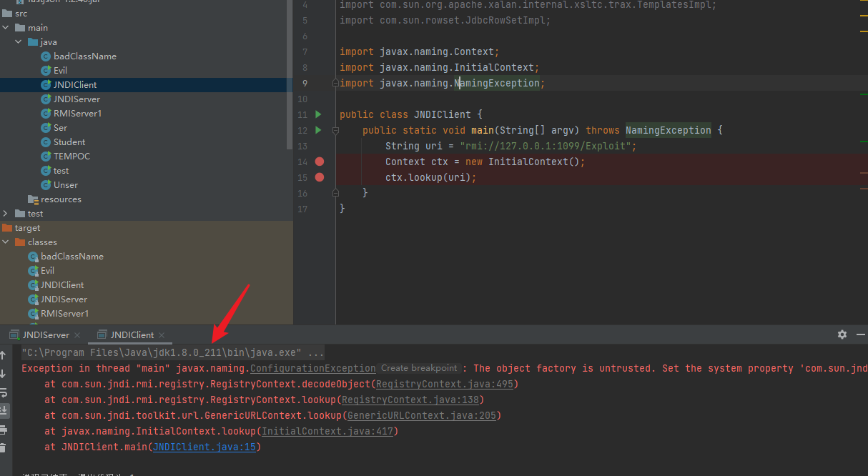The width and height of the screenshot is (868, 476).
Task: Click the orange target folder icon
Action: (x=7, y=227)
